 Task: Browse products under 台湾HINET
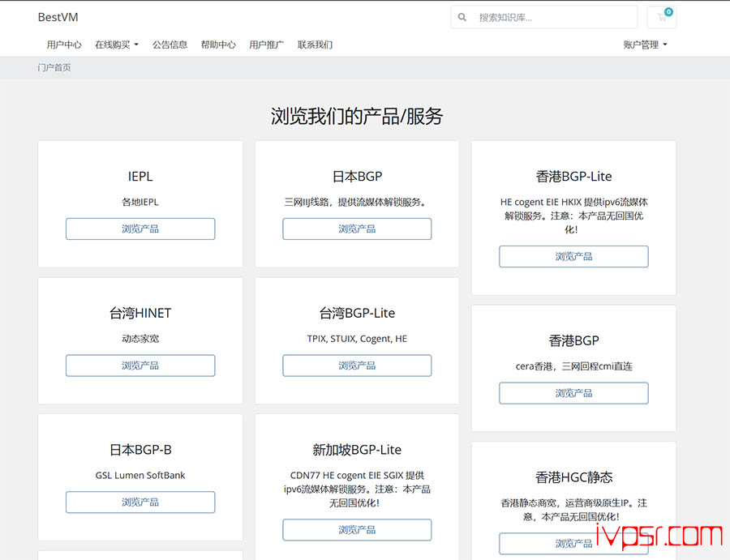pos(140,365)
